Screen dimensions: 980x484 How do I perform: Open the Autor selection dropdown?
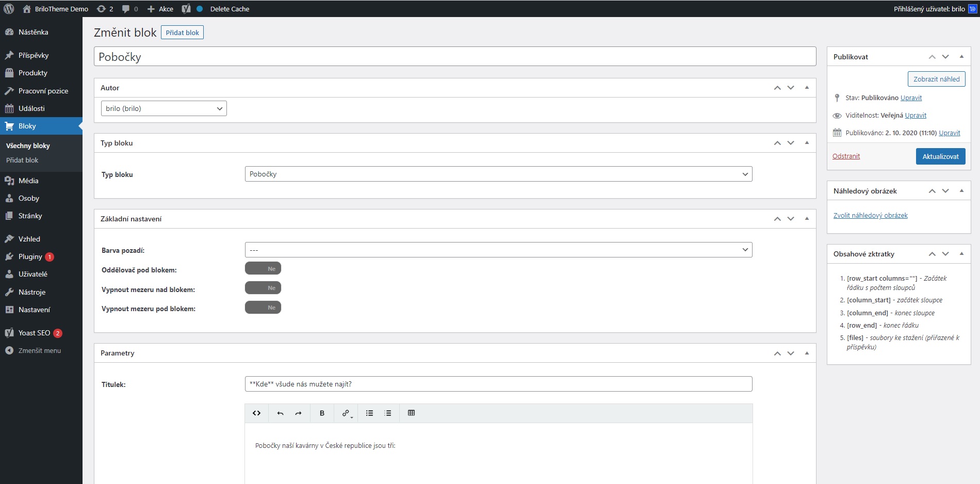coord(164,109)
